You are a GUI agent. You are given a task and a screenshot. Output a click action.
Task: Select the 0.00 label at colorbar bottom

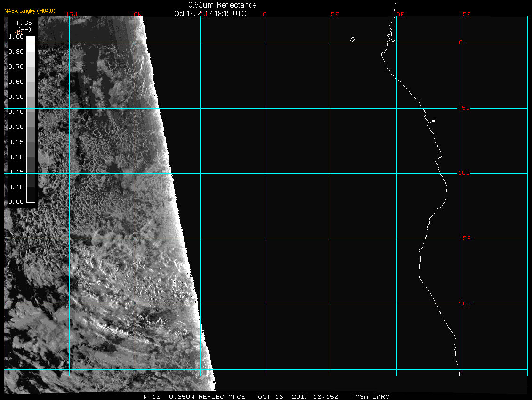click(x=16, y=201)
